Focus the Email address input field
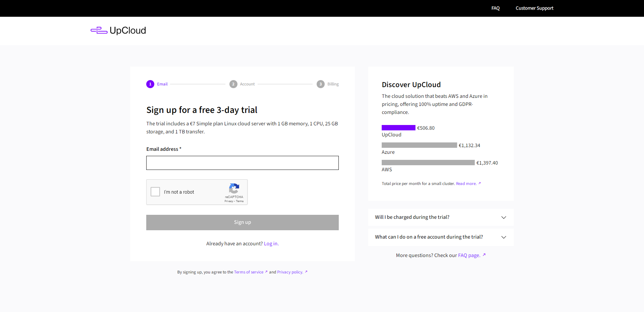The width and height of the screenshot is (644, 312). (x=243, y=163)
